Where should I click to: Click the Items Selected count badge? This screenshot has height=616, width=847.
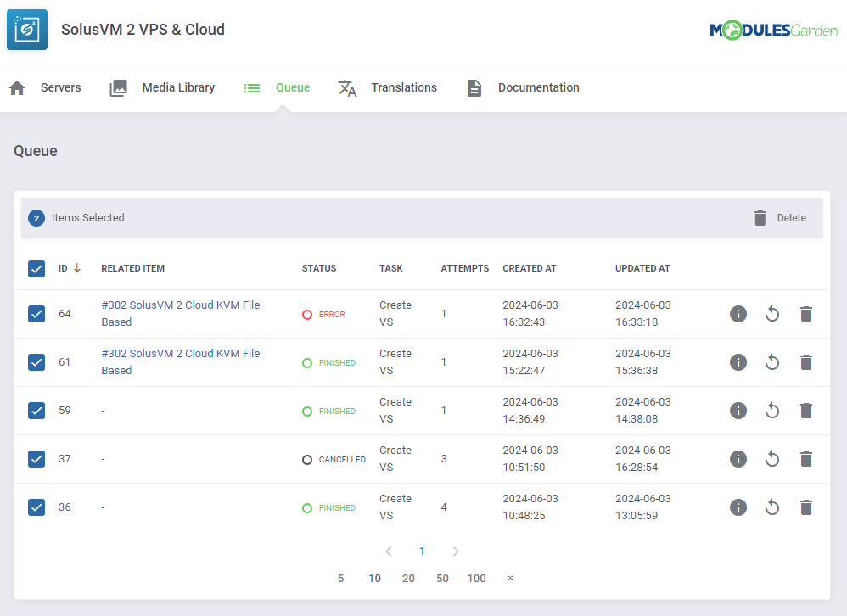pos(36,218)
